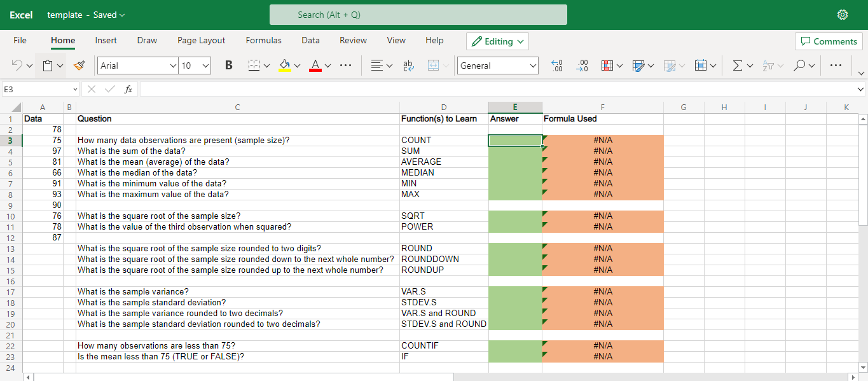This screenshot has width=868, height=381.
Task: Toggle Wrap Text for selected cell
Action: pyautogui.click(x=408, y=66)
